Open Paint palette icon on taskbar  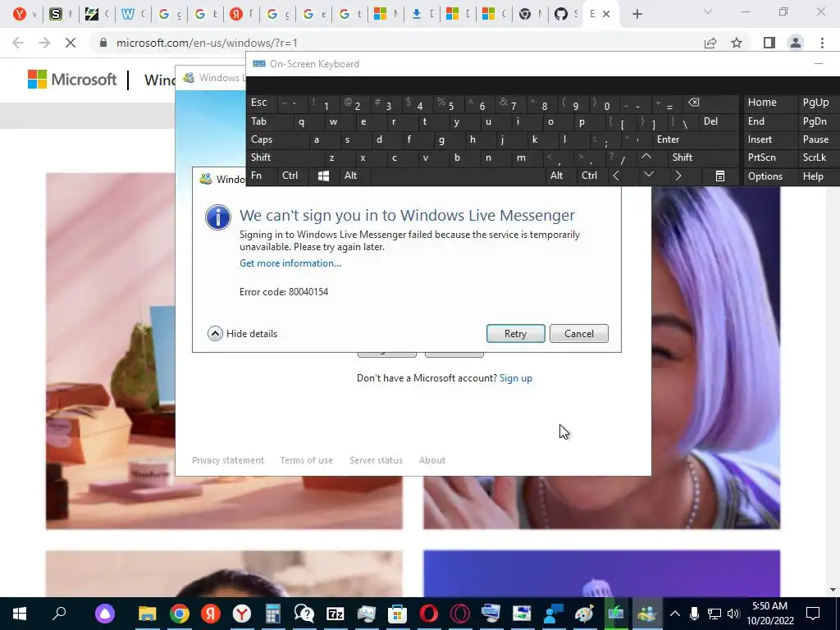584,614
